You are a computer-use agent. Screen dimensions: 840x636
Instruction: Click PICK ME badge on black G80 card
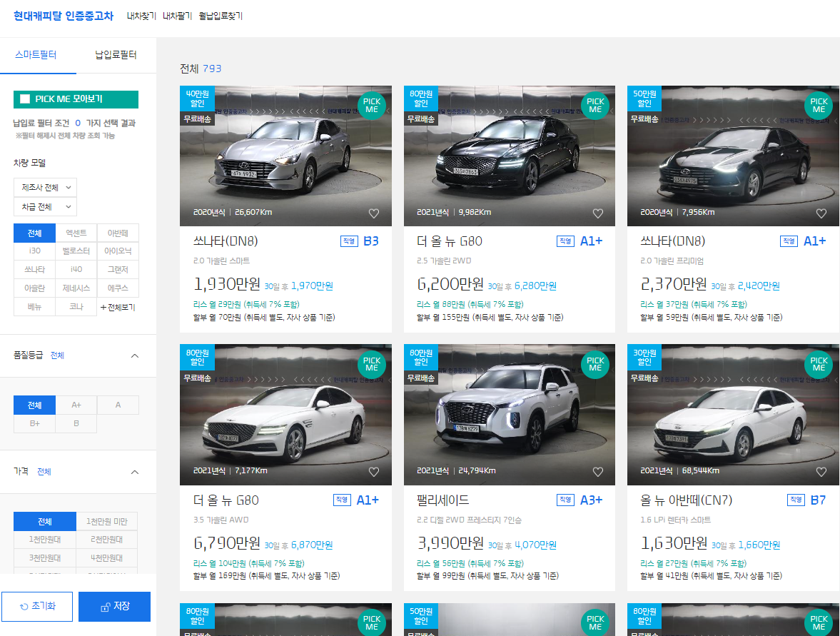click(595, 106)
